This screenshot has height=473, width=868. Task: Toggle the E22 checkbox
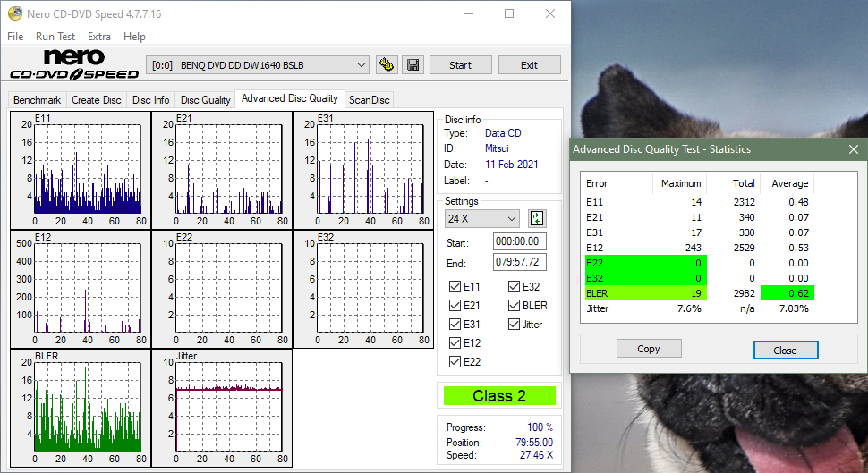455,362
